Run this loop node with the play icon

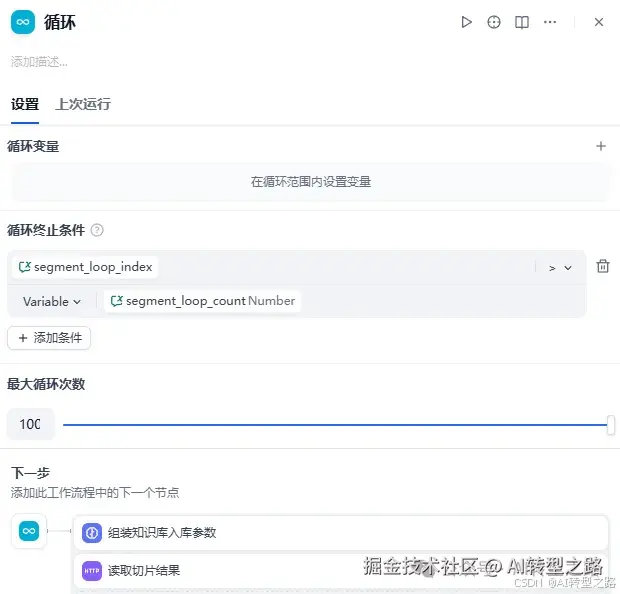tap(466, 22)
